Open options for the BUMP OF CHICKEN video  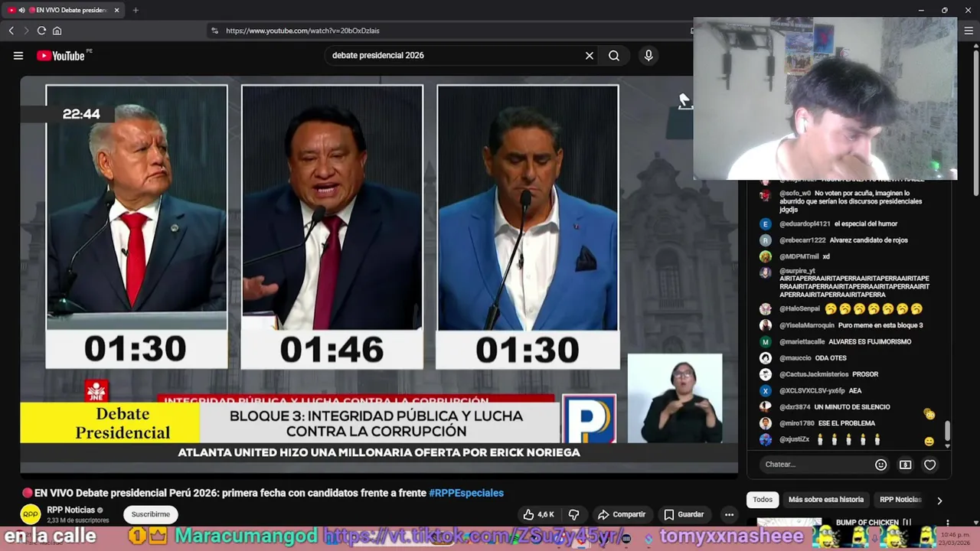[948, 523]
